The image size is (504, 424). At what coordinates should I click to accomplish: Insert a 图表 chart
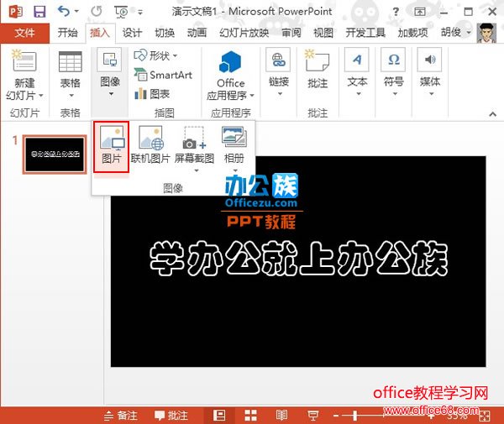pos(152,94)
